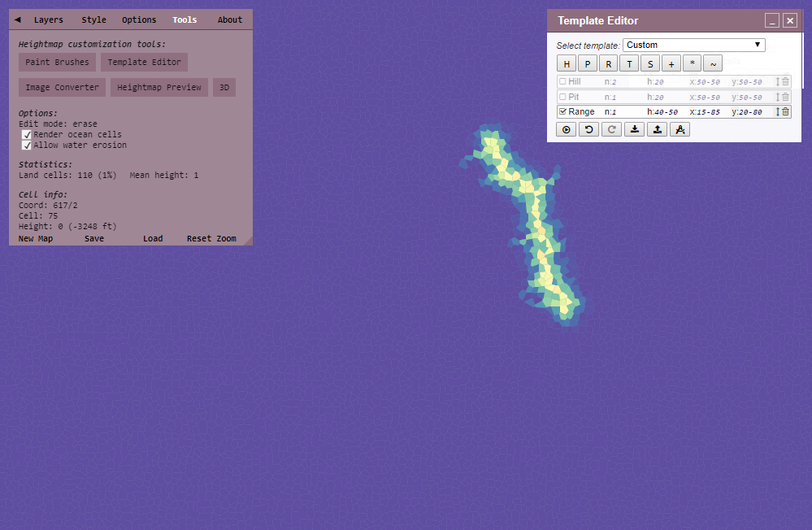The height and width of the screenshot is (530, 812).
Task: Open the Select template dropdown
Action: 694,45
